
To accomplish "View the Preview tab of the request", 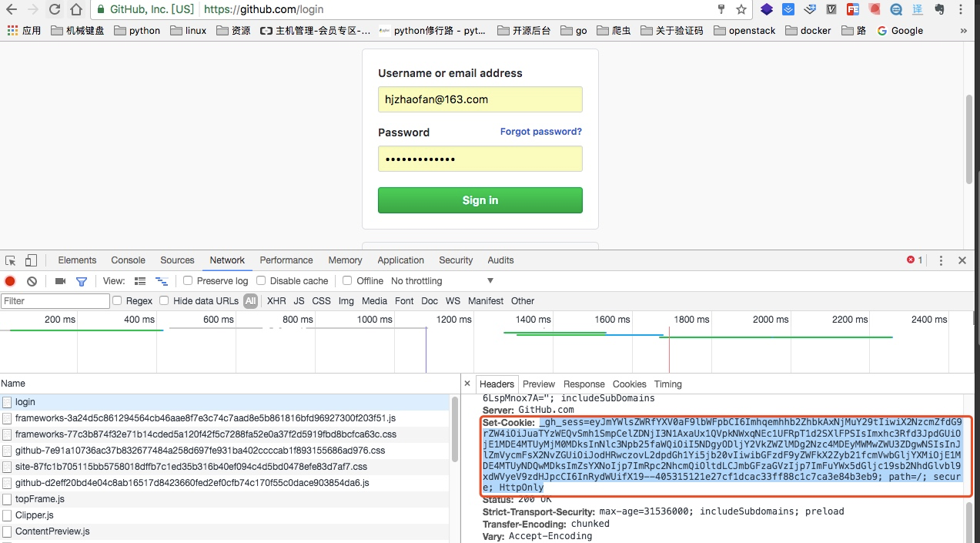I will tap(539, 384).
